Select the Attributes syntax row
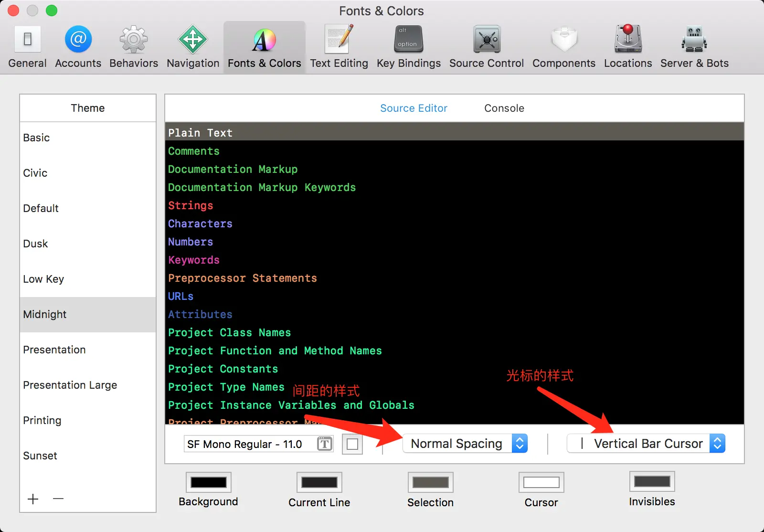 click(x=455, y=314)
